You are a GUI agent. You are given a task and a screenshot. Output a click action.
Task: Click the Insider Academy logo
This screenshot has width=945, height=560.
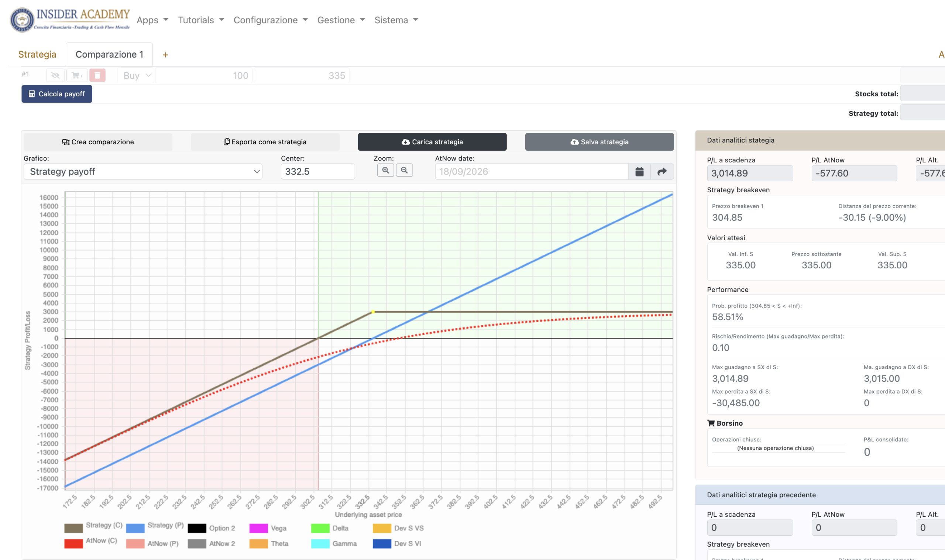(x=70, y=20)
